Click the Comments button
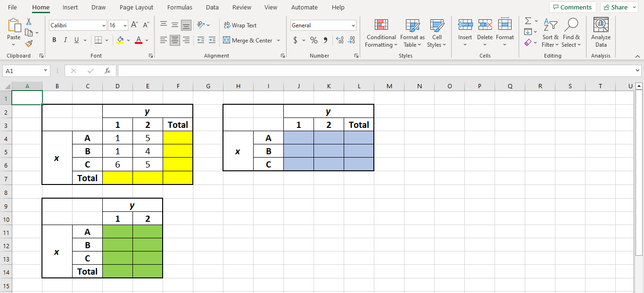644x293 pixels. click(x=572, y=7)
